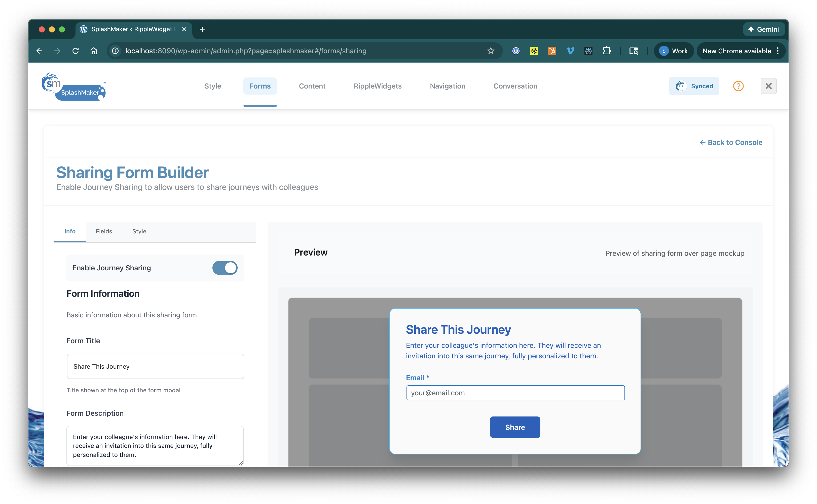Open the RippleWidgets navigation tab
817x504 pixels.
[377, 86]
